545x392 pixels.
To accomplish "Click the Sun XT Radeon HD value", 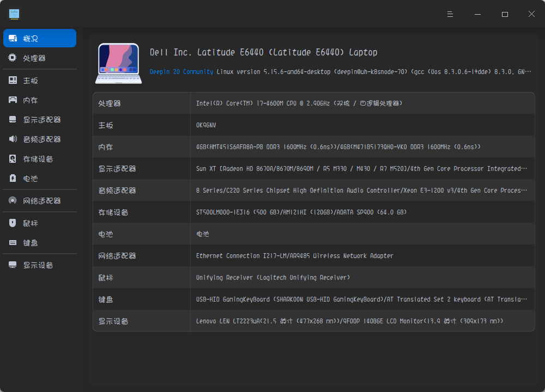I will point(361,169).
